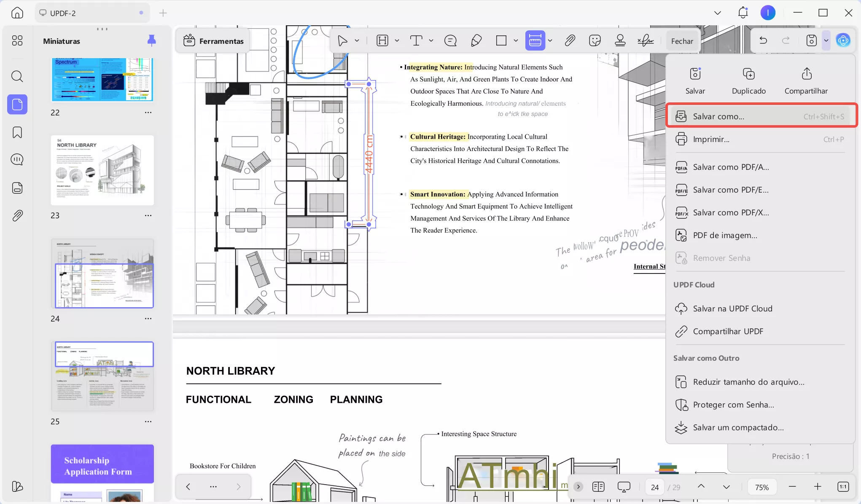The width and height of the screenshot is (861, 504).
Task: Click the 75% zoom level field
Action: pyautogui.click(x=761, y=487)
